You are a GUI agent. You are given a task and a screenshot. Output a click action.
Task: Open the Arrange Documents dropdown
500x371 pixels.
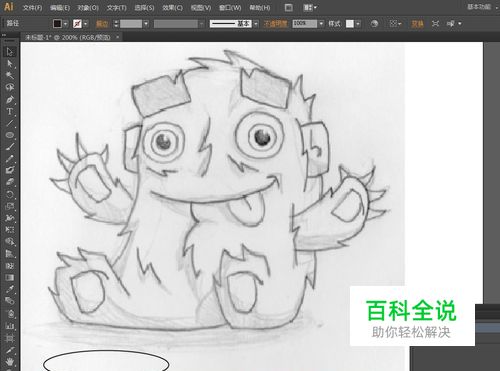coord(310,7)
